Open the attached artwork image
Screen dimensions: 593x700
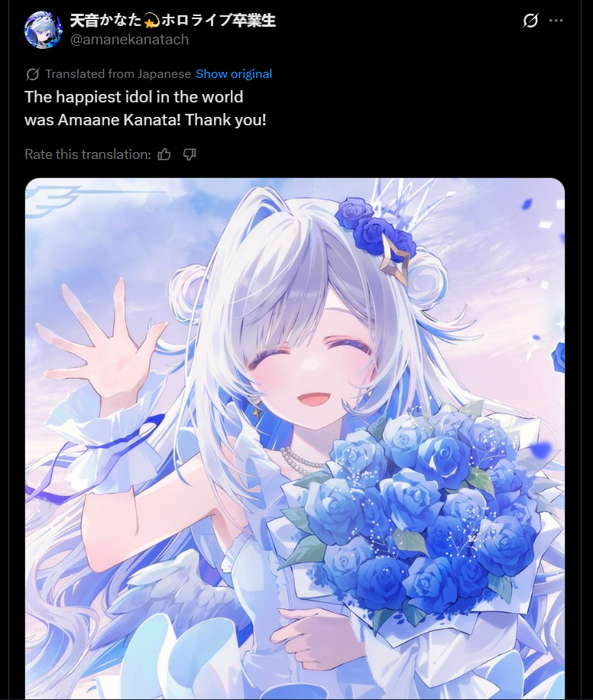point(295,439)
